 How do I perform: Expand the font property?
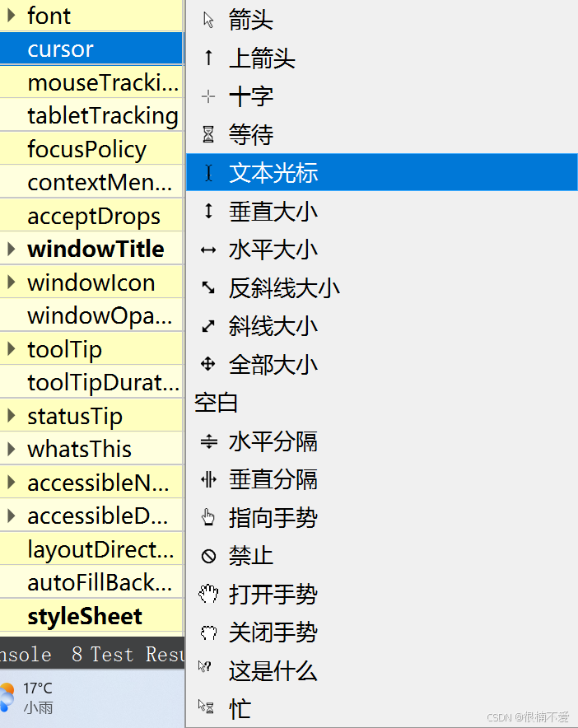click(x=12, y=16)
